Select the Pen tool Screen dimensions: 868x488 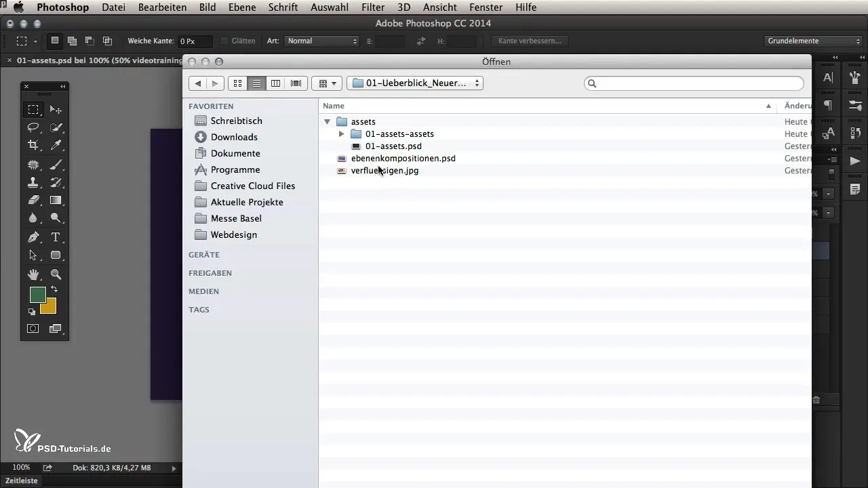(x=33, y=237)
